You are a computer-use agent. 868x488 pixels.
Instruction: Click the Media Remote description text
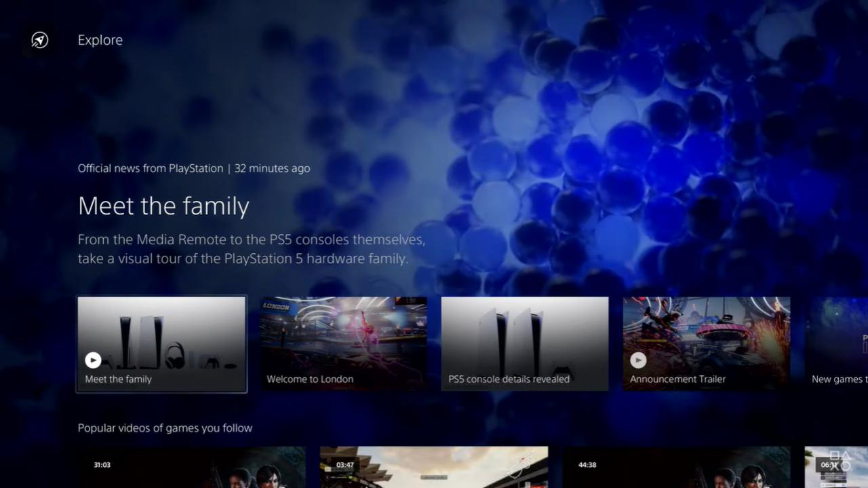pyautogui.click(x=252, y=249)
